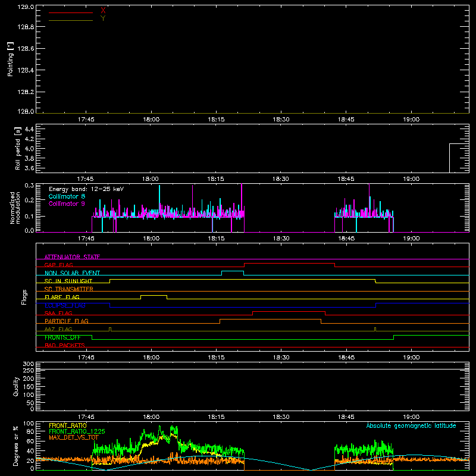476x476 pixels.
Task: Select the SAA_FLAG label
Action: click(58, 313)
